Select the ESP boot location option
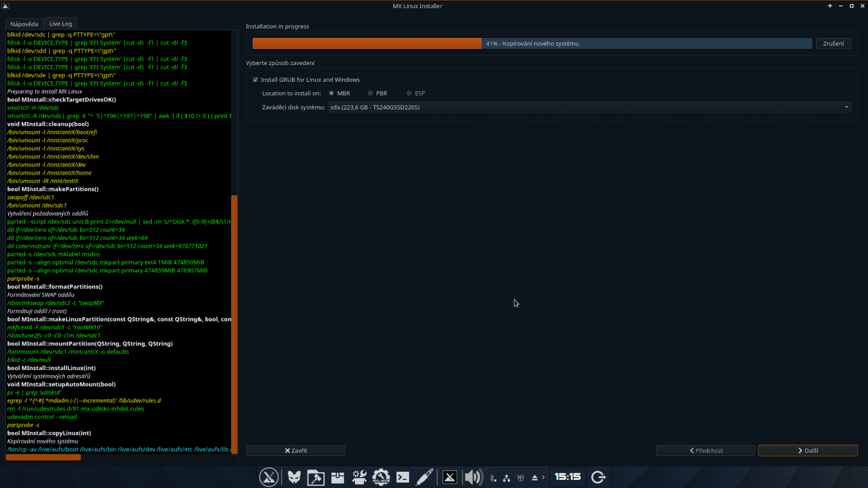 [x=409, y=93]
